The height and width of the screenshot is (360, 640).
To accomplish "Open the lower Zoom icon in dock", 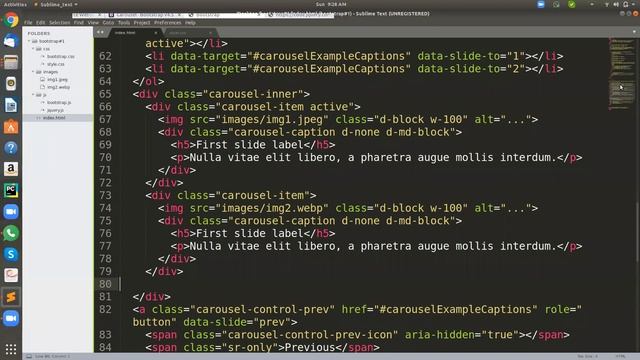I will pos(11,318).
